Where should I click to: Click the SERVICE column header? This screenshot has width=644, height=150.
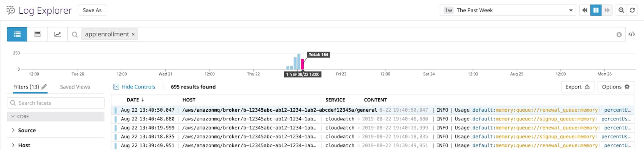point(335,100)
